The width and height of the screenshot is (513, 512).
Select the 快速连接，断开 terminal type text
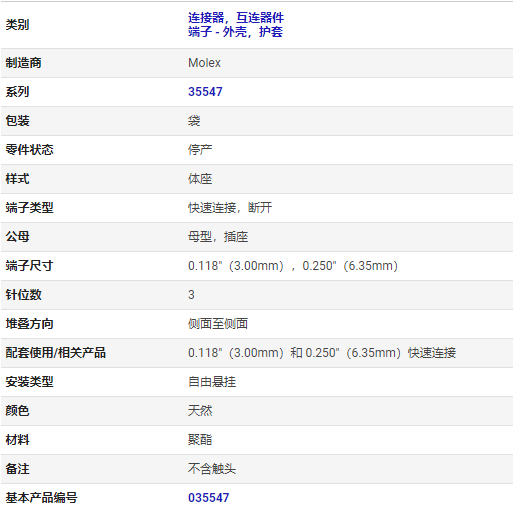pyautogui.click(x=230, y=208)
